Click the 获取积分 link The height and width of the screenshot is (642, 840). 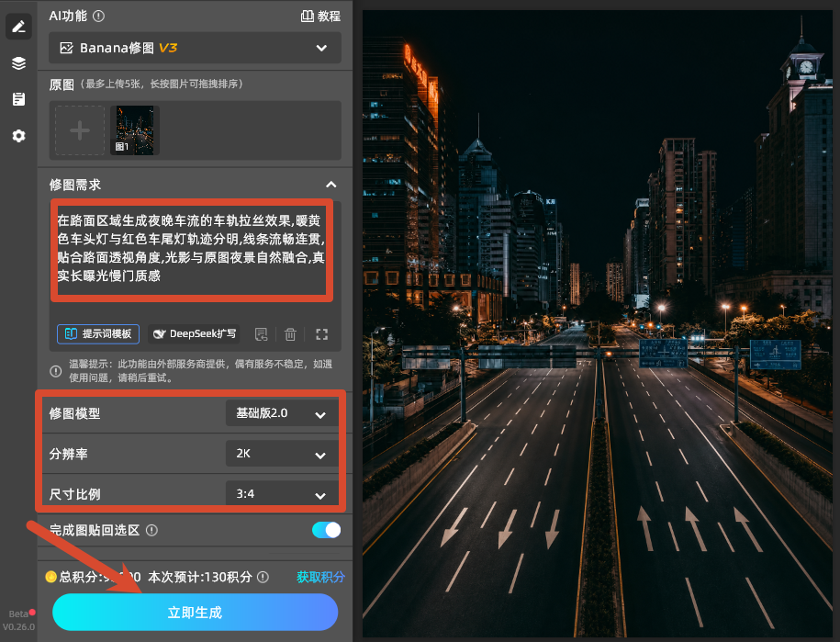coord(320,577)
